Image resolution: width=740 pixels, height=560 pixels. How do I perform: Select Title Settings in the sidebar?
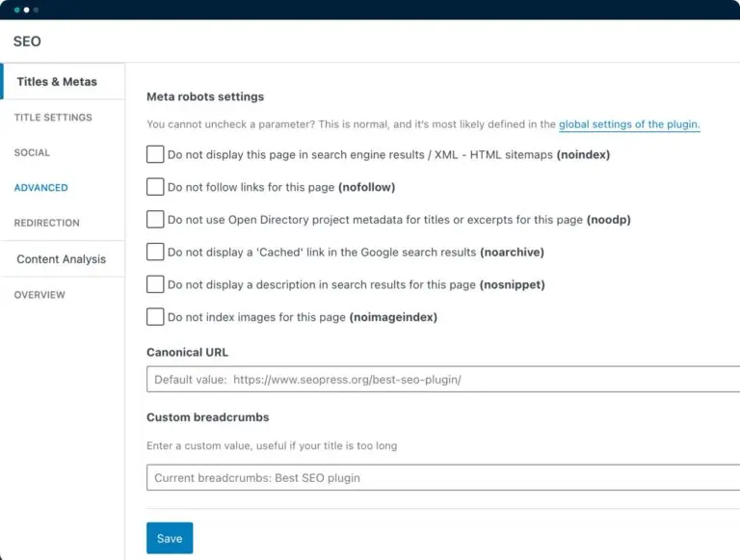[53, 118]
